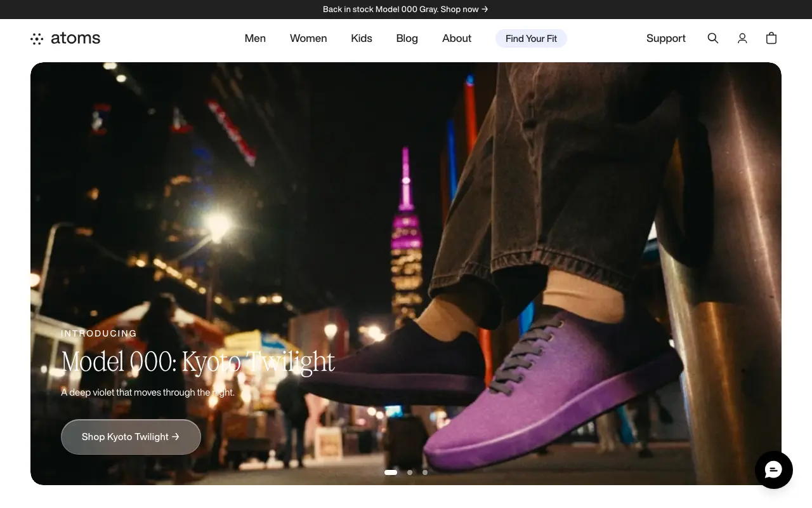Switch to the third carousel slide dot

(x=425, y=472)
